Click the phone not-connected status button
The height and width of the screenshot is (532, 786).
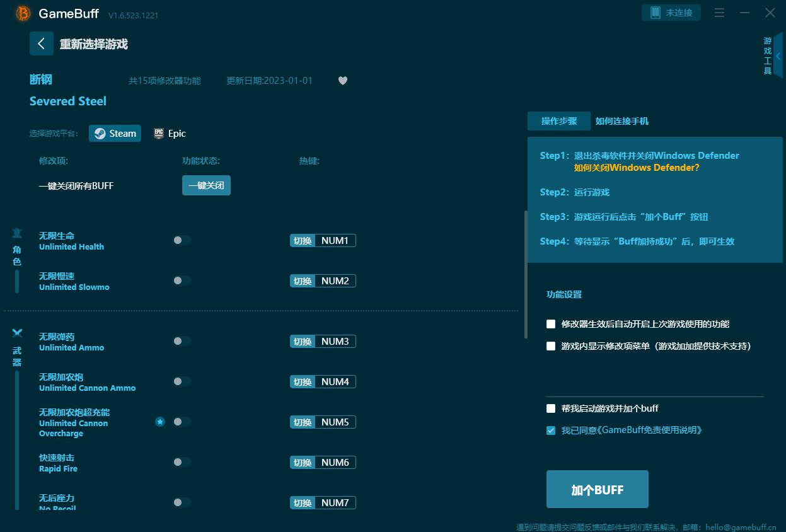click(x=671, y=13)
